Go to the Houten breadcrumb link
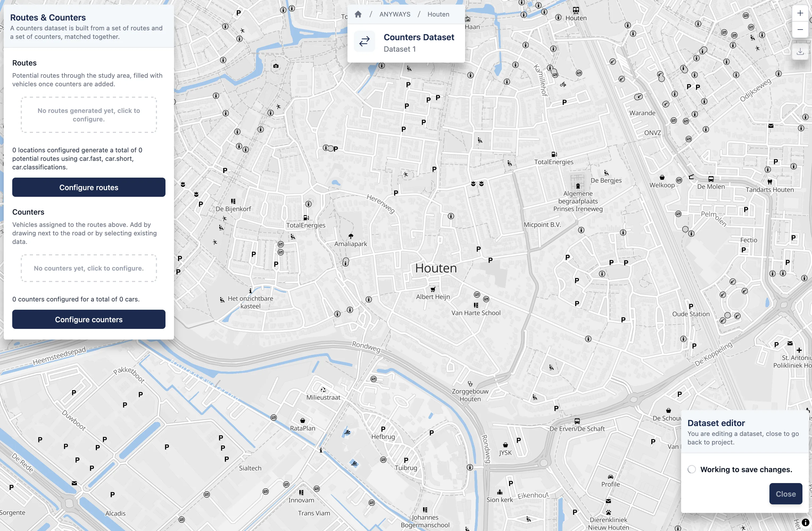Image resolution: width=812 pixels, height=531 pixels. (438, 14)
